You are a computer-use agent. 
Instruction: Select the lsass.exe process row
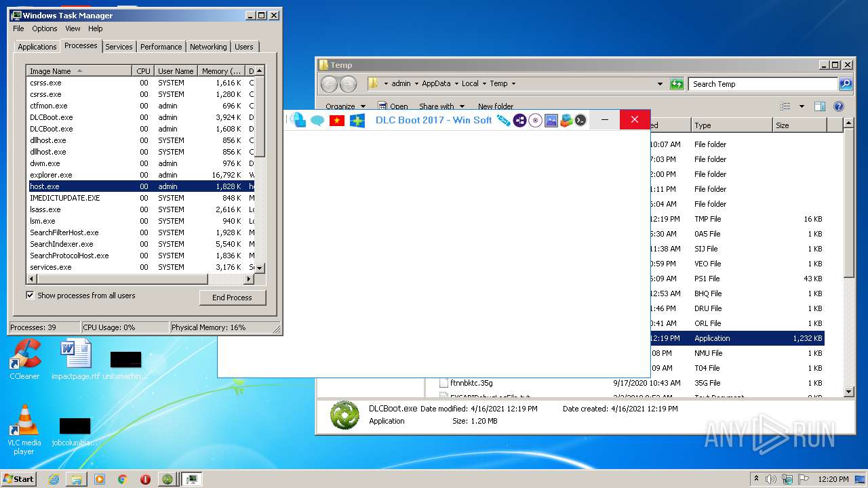click(140, 209)
